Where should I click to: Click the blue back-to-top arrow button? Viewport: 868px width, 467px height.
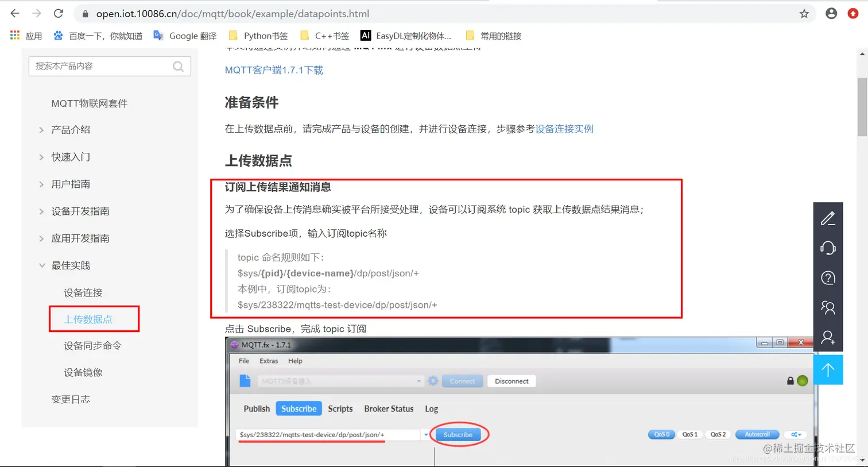[x=828, y=369]
